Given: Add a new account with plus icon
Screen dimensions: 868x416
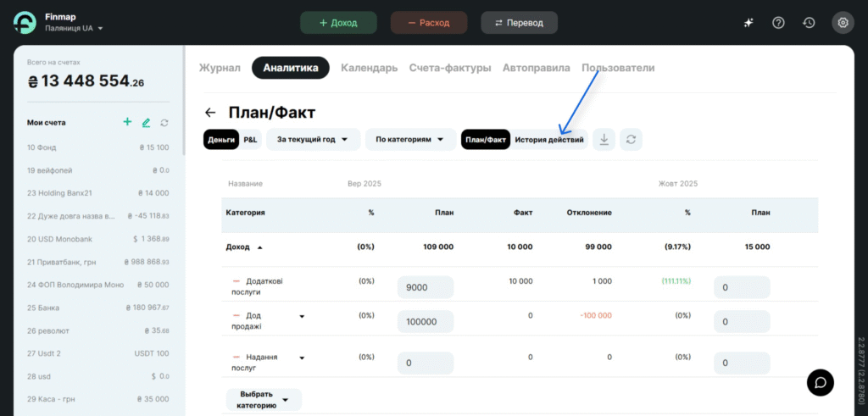Looking at the screenshot, I should tap(127, 122).
